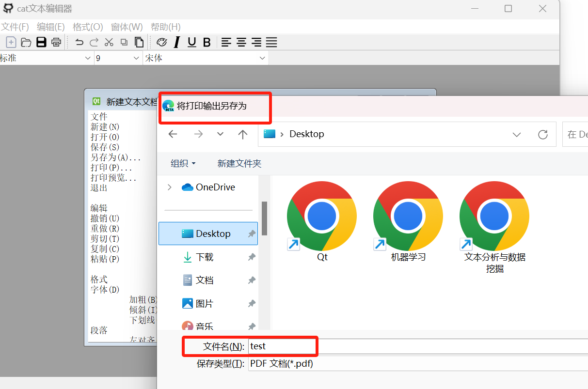
Task: Click the Up one level arrow
Action: pyautogui.click(x=243, y=134)
